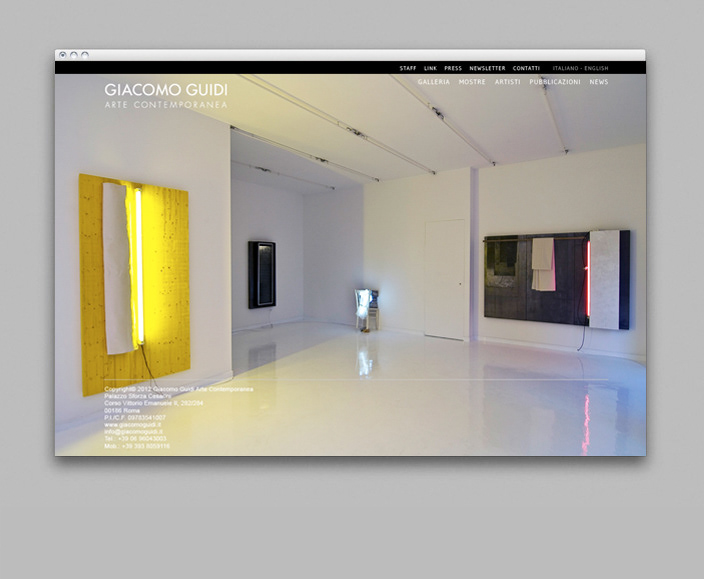Open CONTATTI in top bar
This screenshot has height=579, width=704.
[526, 68]
